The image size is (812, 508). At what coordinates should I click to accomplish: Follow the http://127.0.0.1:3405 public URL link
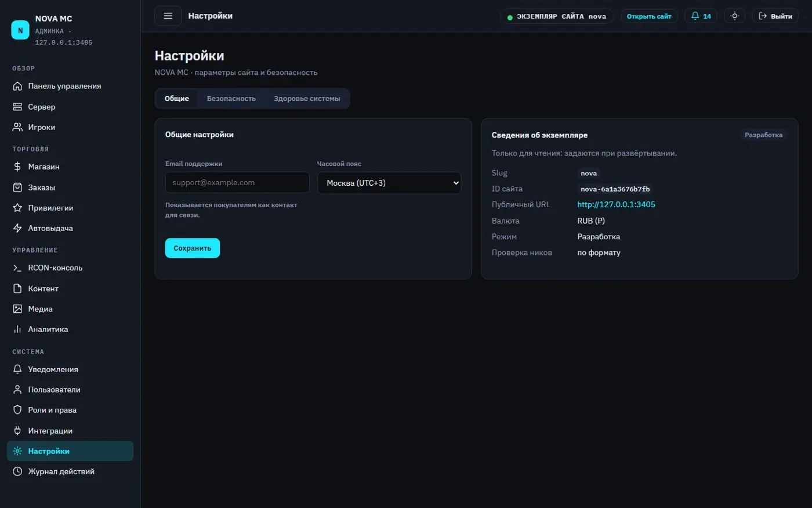click(616, 204)
